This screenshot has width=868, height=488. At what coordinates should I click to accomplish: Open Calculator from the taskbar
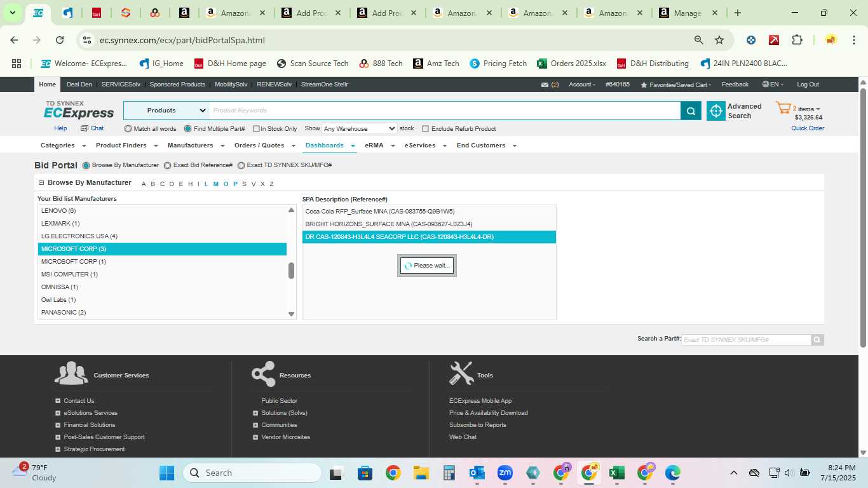(x=449, y=473)
